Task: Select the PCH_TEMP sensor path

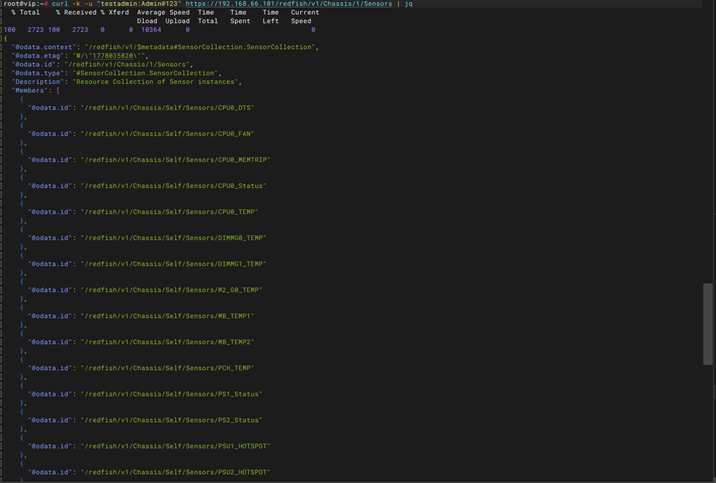Action: click(x=167, y=368)
